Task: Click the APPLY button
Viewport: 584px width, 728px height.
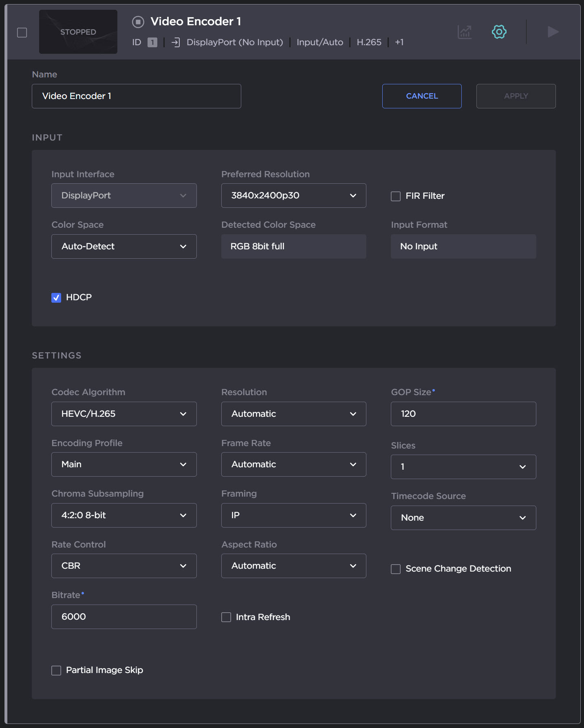Action: tap(516, 96)
